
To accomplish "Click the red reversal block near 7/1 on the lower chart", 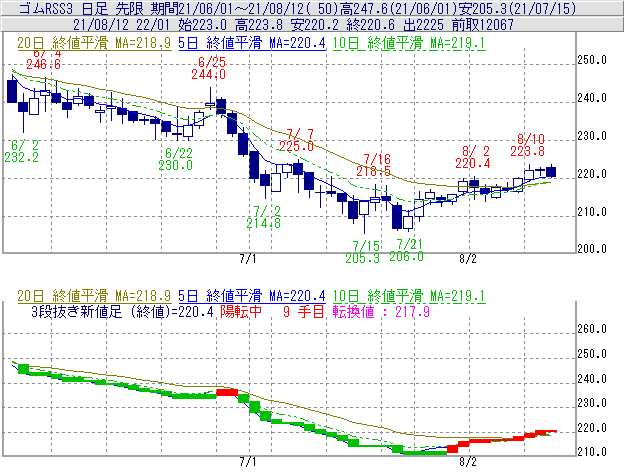I will [x=227, y=393].
